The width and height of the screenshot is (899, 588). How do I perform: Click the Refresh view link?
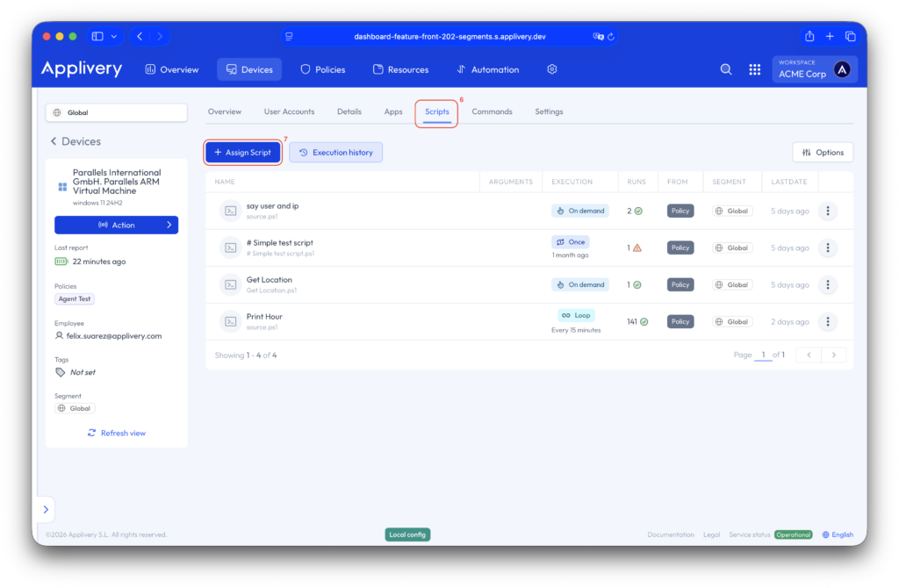click(117, 433)
